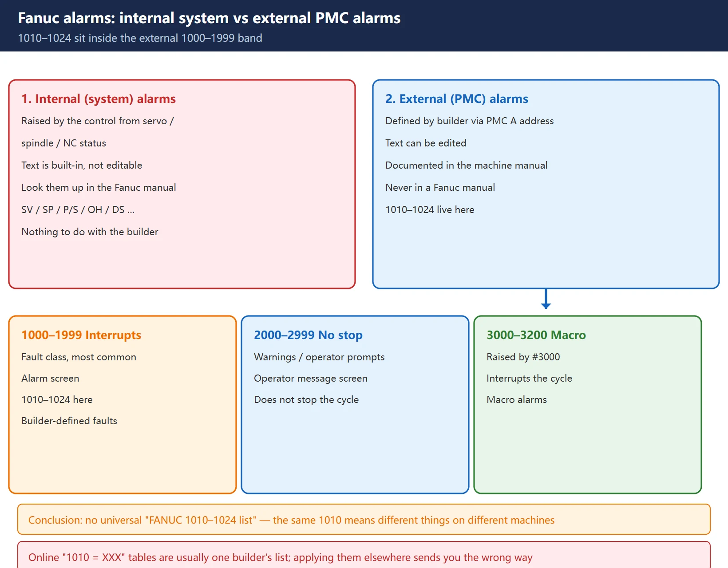Viewport: 728px width, 568px height.
Task: Click line "spindle / NC status"
Action: 64,143
